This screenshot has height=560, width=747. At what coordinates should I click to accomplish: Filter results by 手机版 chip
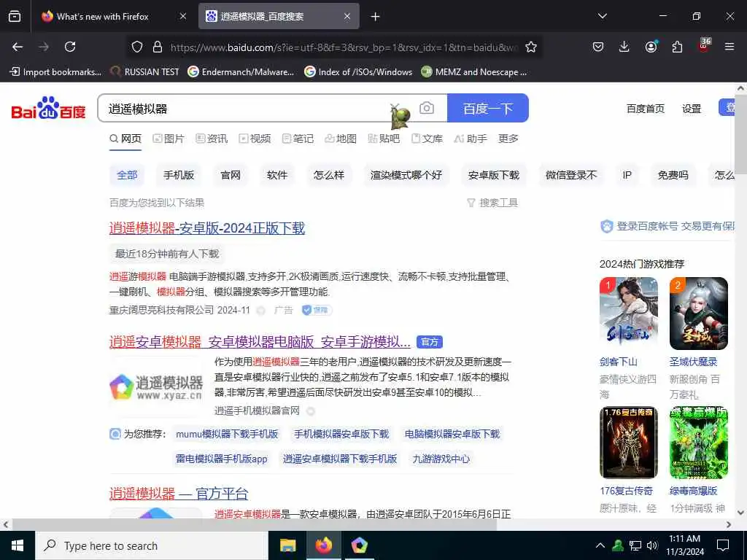point(179,175)
